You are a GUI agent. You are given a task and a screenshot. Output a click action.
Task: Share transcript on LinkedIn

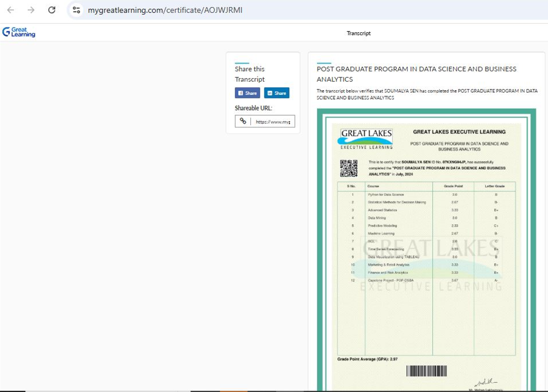coord(277,93)
